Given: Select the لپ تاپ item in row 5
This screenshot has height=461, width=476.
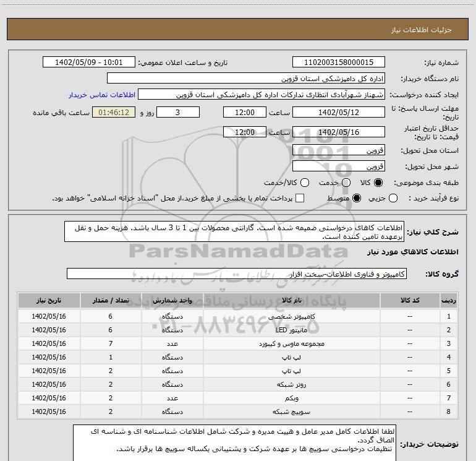Looking at the screenshot, I should pyautogui.click(x=291, y=371).
